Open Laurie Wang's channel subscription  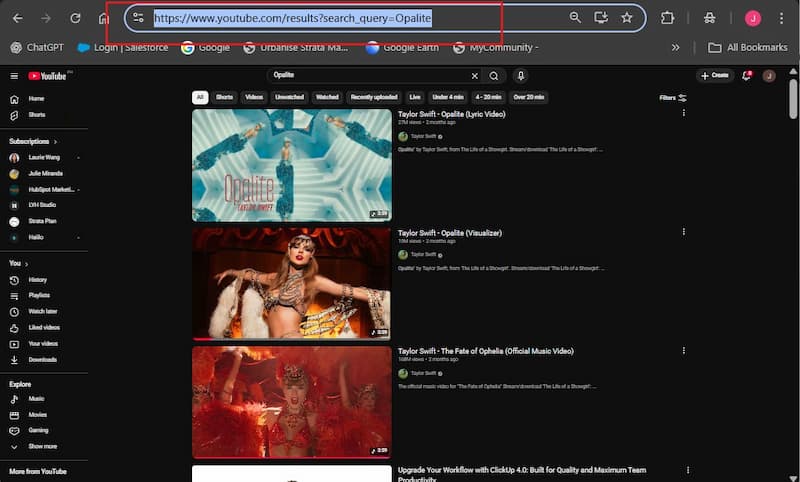pyautogui.click(x=44, y=158)
